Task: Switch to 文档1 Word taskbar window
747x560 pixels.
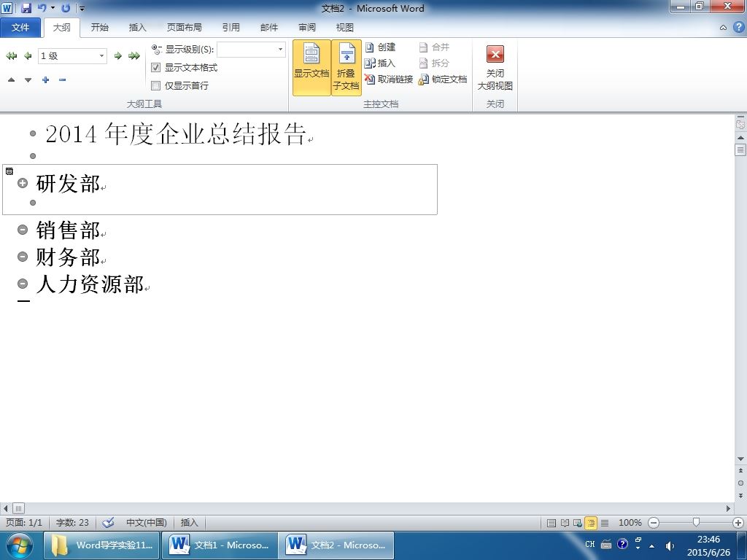Action: coord(220,545)
